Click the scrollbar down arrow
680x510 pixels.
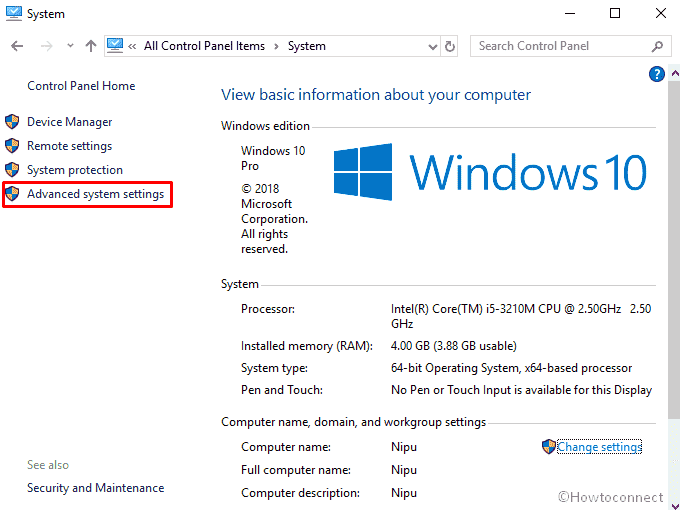tap(674, 505)
